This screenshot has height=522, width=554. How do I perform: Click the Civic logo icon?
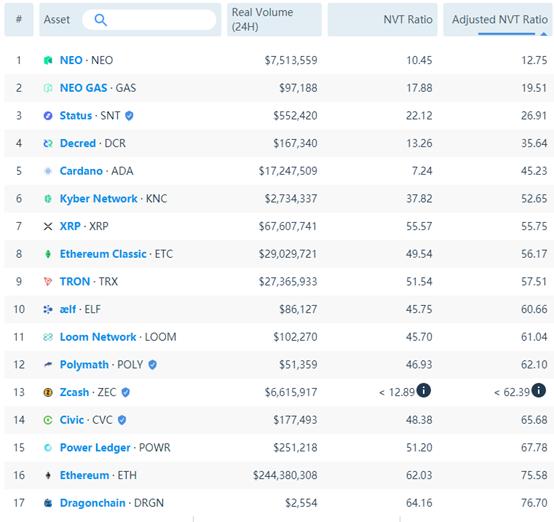tap(48, 420)
